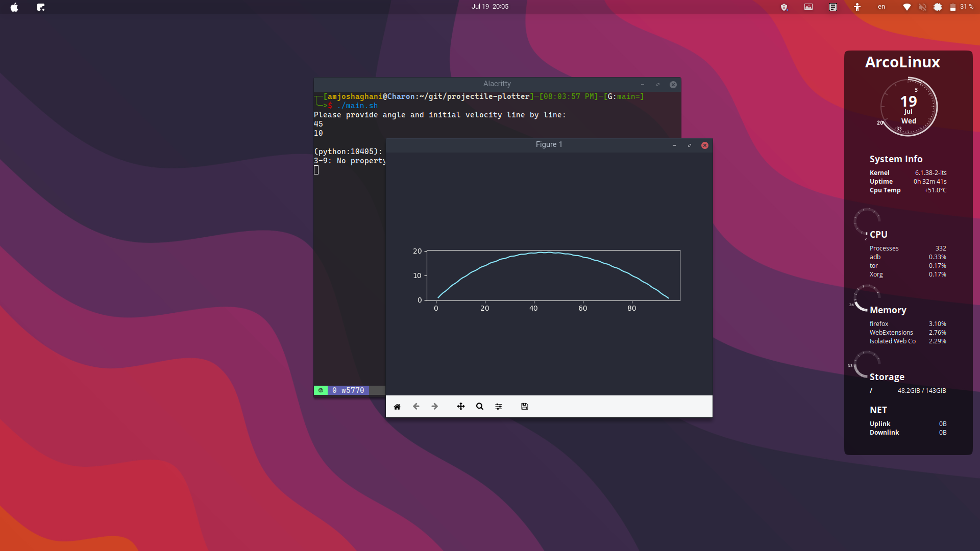The width and height of the screenshot is (980, 551).
Task: Click terminal prompt path 'projectile-plotter'
Action: pyautogui.click(x=488, y=96)
